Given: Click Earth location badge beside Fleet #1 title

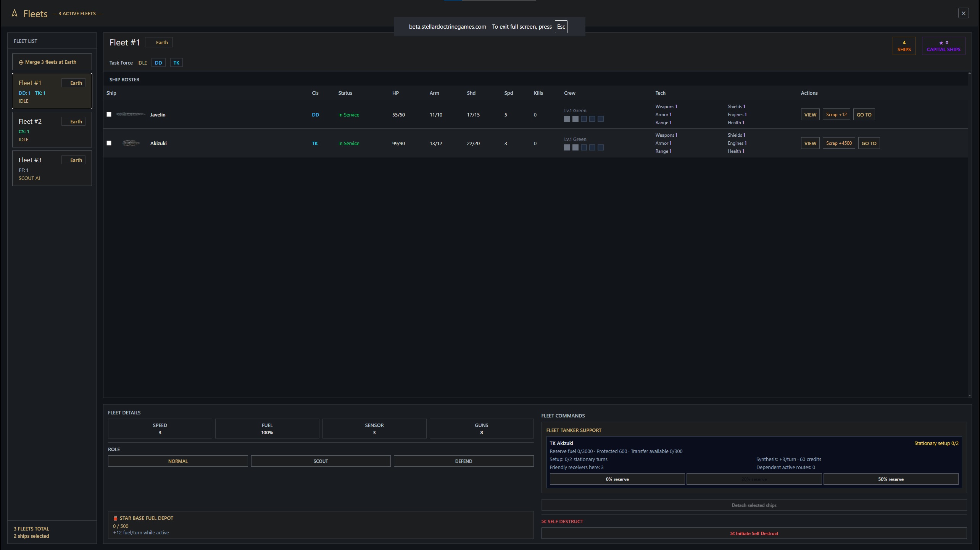Looking at the screenshot, I should pos(159,42).
